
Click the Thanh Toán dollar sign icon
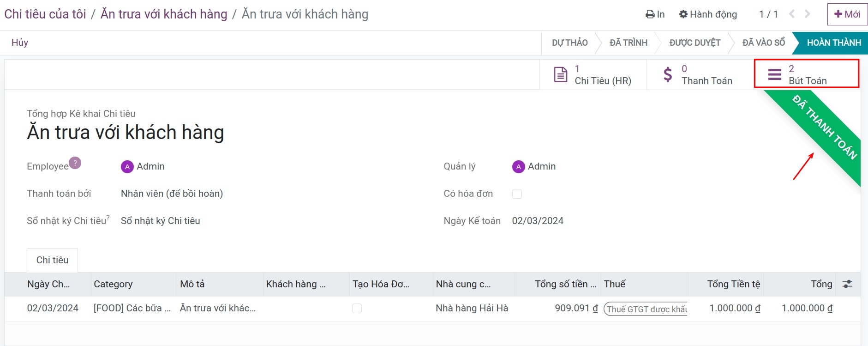coord(668,74)
